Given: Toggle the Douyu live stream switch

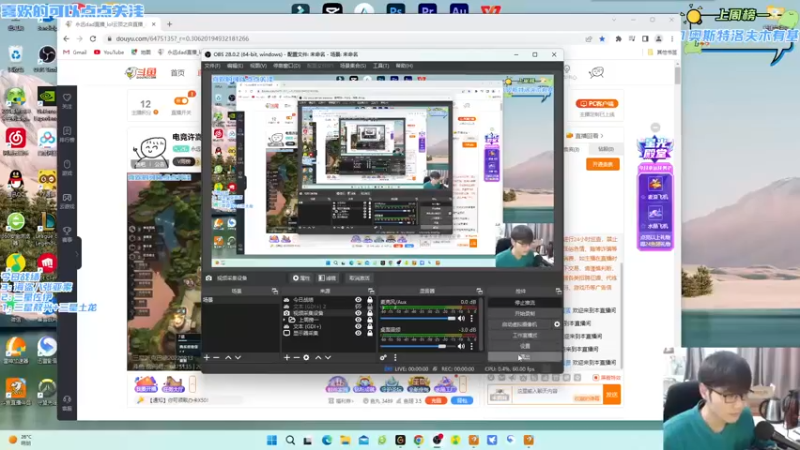Looking at the screenshot, I should click(181, 101).
